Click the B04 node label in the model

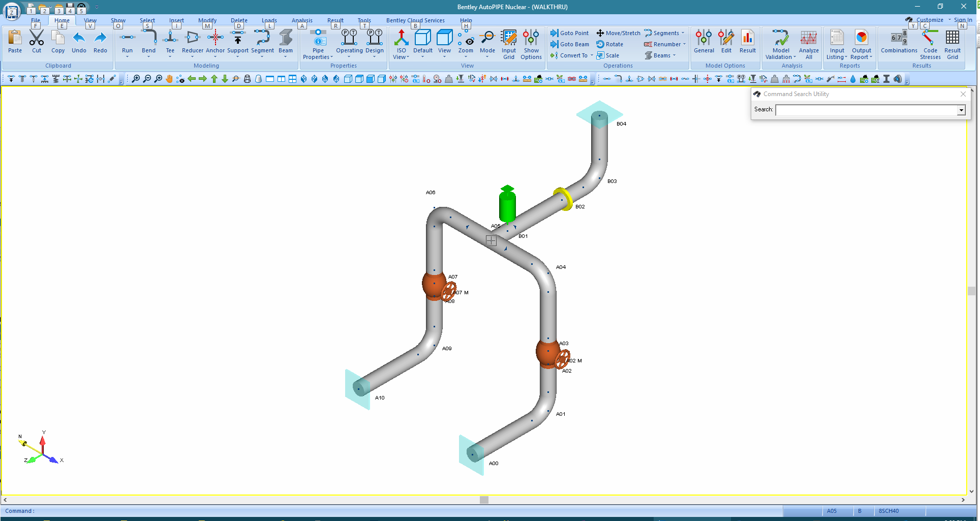coord(621,124)
